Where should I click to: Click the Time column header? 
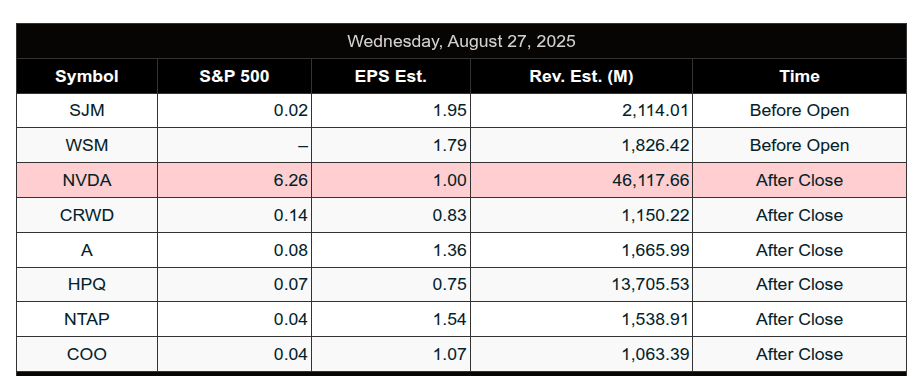[x=799, y=76]
